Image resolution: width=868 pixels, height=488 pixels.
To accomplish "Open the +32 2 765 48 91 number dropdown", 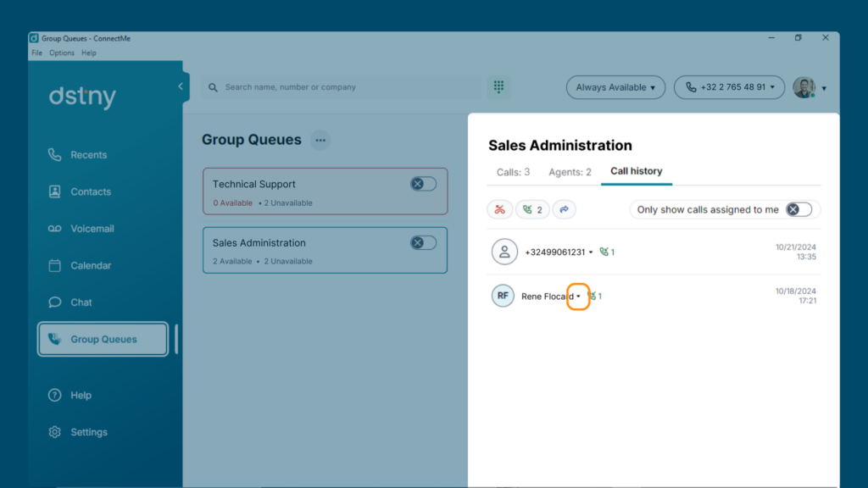I will 729,87.
